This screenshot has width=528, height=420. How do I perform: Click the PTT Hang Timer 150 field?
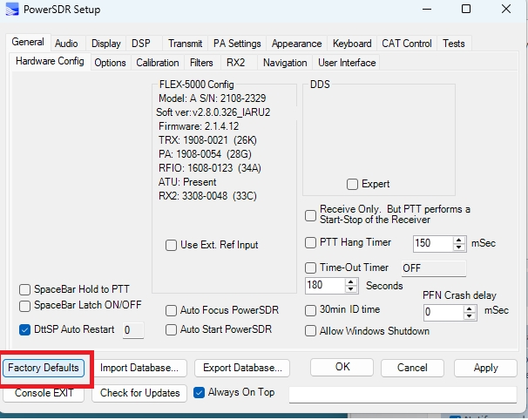[x=433, y=243]
